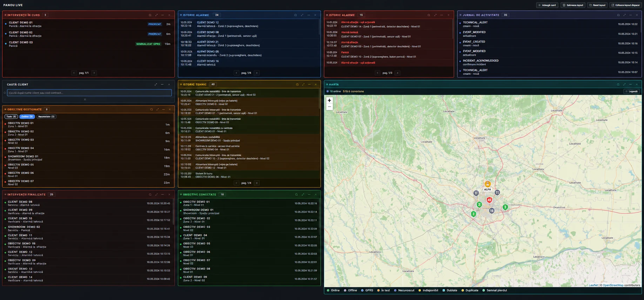644x300 pixels.
Task: Toggle the map Legendă button
Action: pyautogui.click(x=631, y=91)
